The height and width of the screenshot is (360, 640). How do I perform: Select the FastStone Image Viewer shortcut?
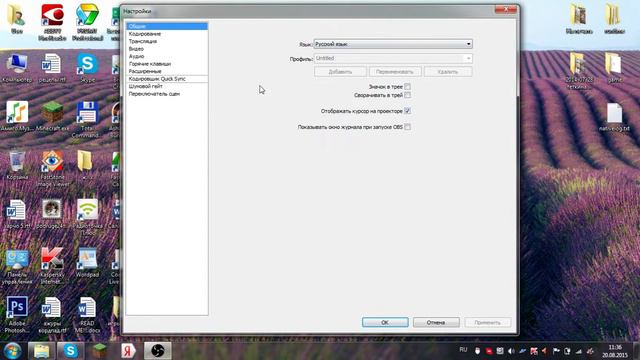(52, 169)
